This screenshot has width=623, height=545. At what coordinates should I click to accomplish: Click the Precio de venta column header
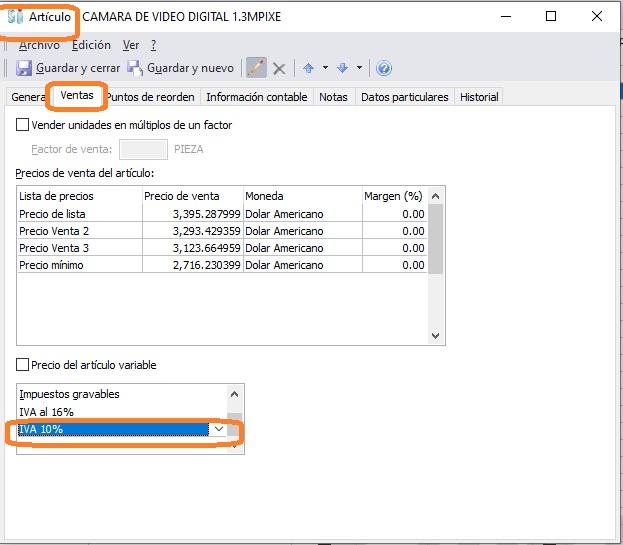click(x=193, y=196)
